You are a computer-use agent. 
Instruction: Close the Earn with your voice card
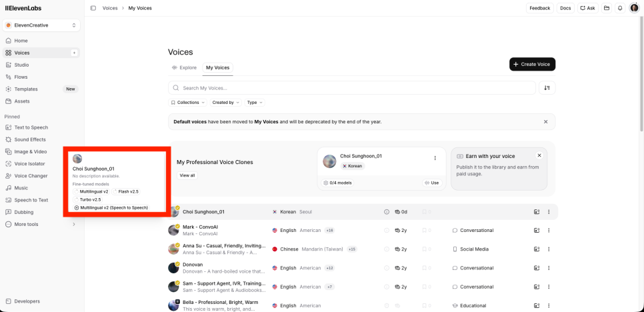tap(539, 155)
